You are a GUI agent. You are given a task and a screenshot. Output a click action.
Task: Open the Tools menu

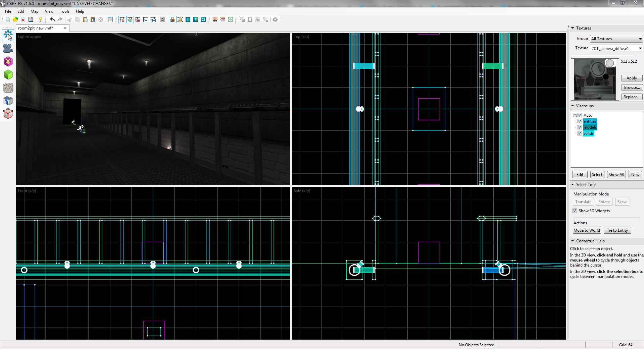pyautogui.click(x=64, y=11)
